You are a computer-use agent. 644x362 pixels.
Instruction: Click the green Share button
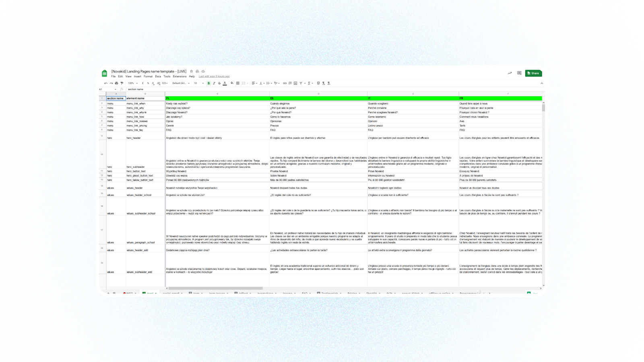(533, 73)
